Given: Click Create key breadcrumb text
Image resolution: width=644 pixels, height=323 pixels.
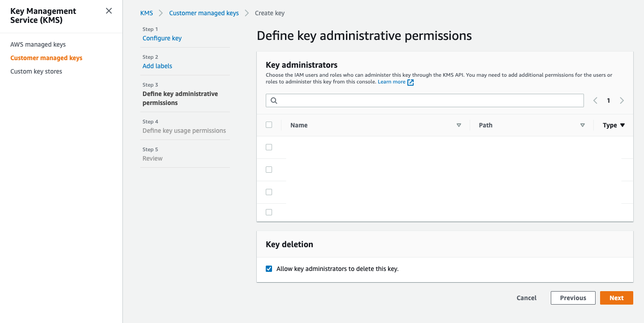Looking at the screenshot, I should click(x=270, y=13).
